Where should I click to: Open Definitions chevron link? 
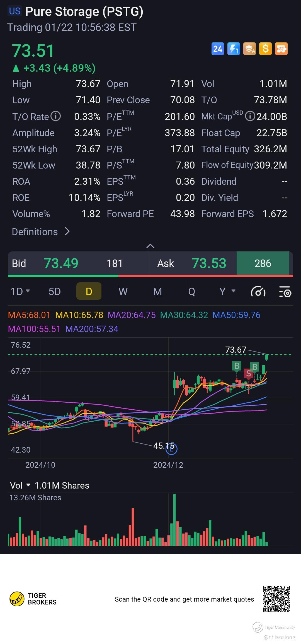pyautogui.click(x=41, y=232)
